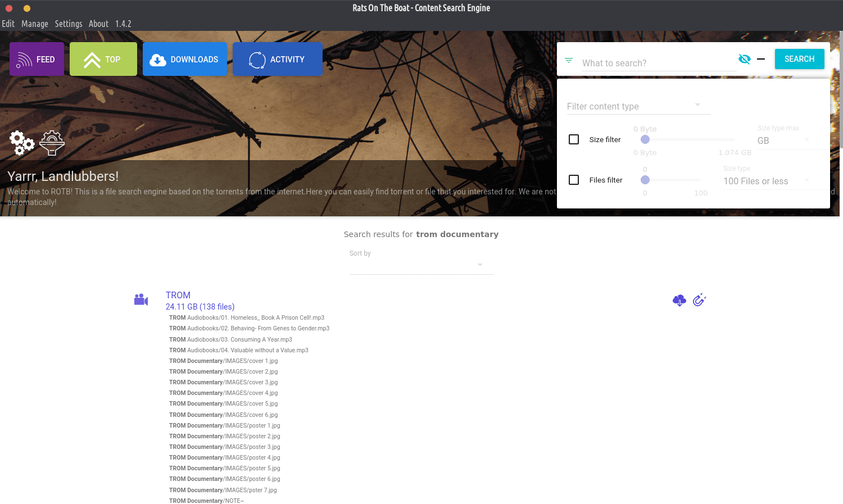The width and height of the screenshot is (843, 504).
Task: Open the Manage menu
Action: (35, 24)
